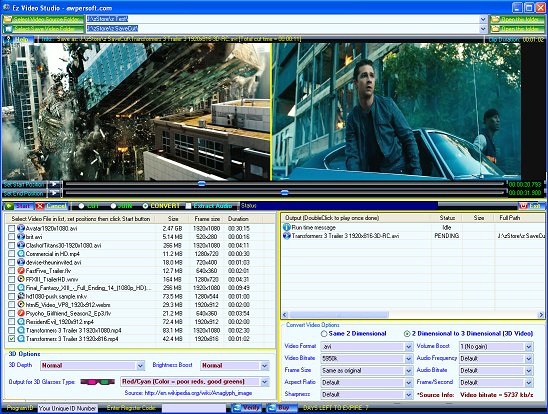Check the Avatar1920x1080.avi checkbox

pos(12,228)
